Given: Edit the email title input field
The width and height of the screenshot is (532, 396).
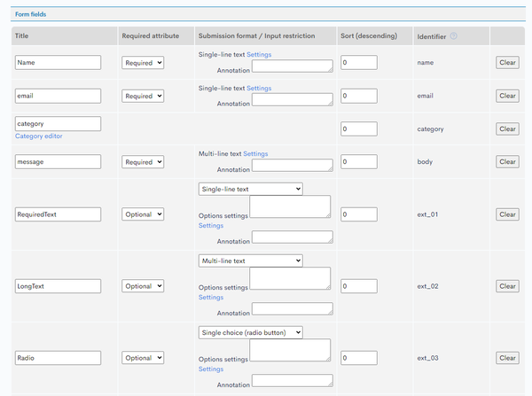Looking at the screenshot, I should (x=58, y=96).
